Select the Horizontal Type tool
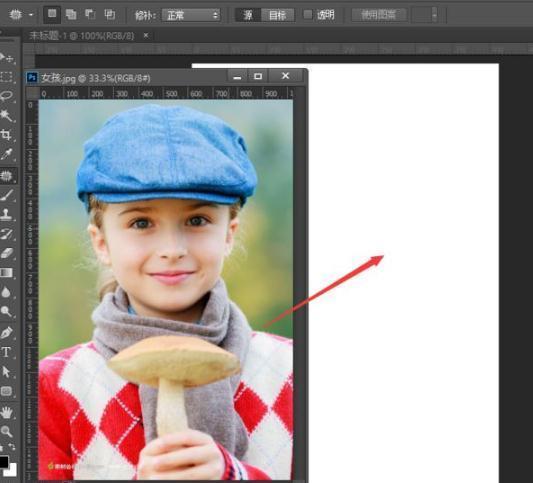The height and width of the screenshot is (483, 533). 7,352
